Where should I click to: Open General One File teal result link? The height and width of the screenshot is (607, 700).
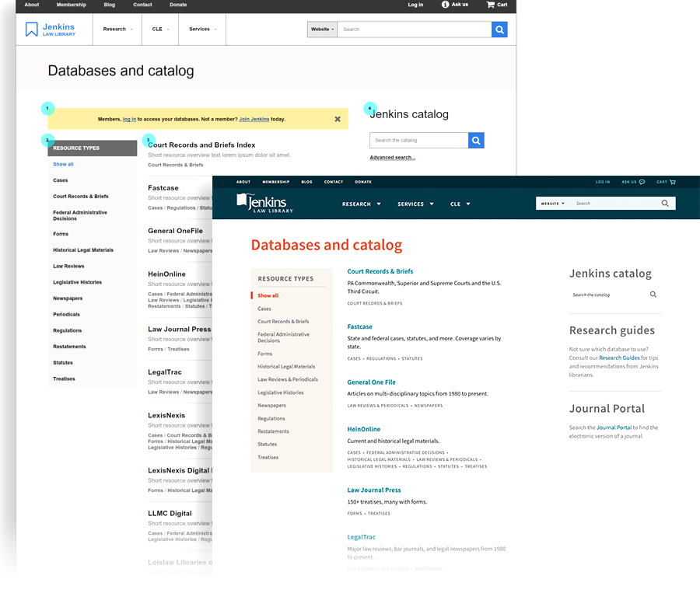point(372,382)
